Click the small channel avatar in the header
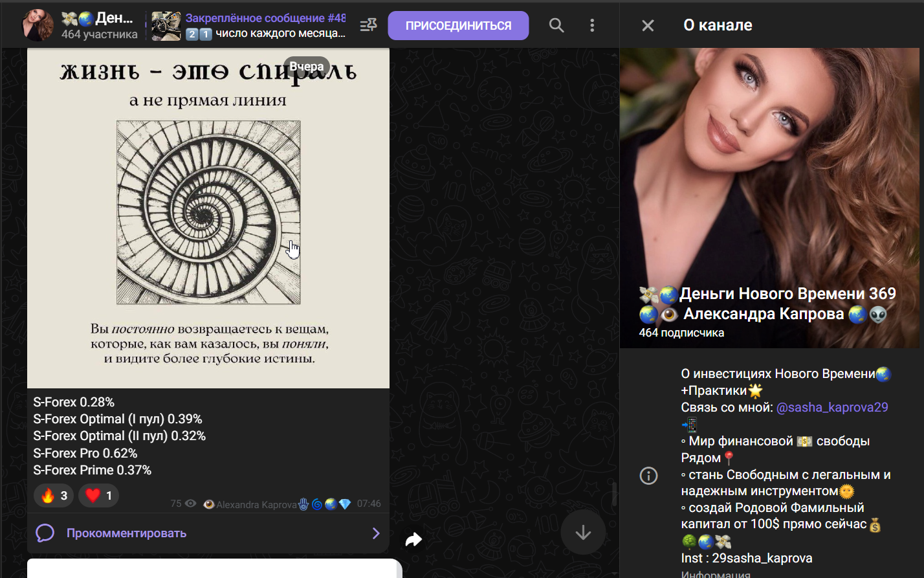The height and width of the screenshot is (578, 924). (38, 26)
